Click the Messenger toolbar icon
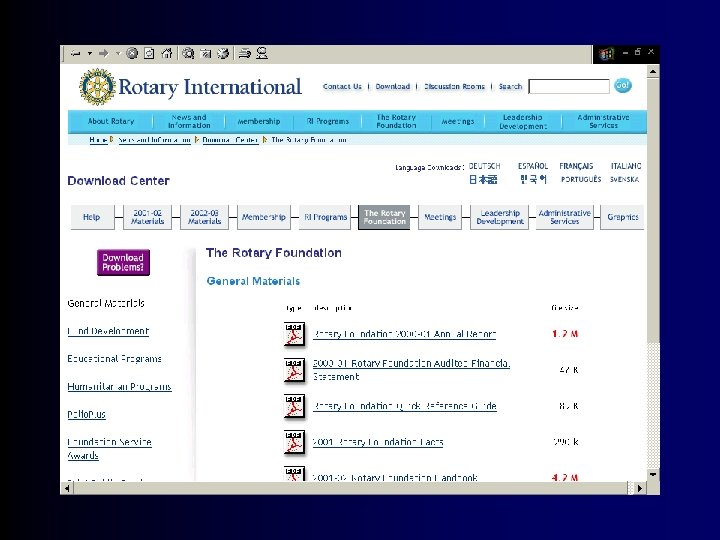Viewport: 720px width, 540px height. click(262, 54)
